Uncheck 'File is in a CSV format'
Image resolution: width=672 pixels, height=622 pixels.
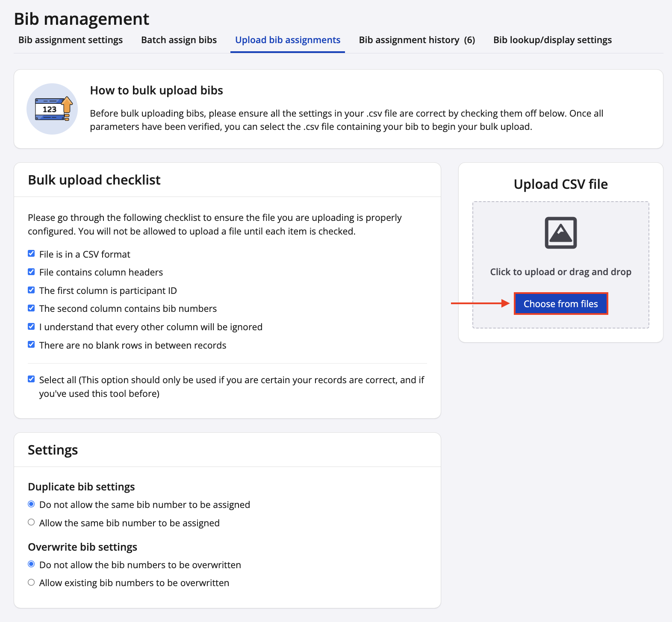coord(31,254)
